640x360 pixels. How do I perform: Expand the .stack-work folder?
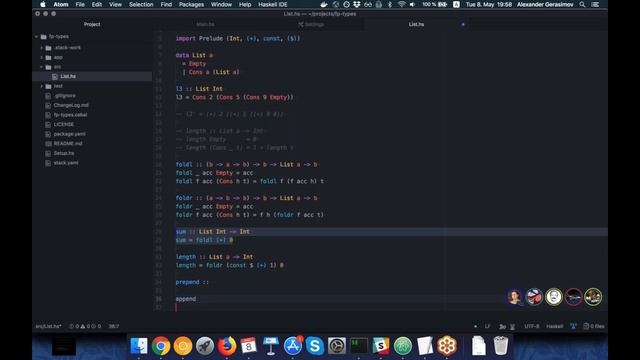(42, 48)
